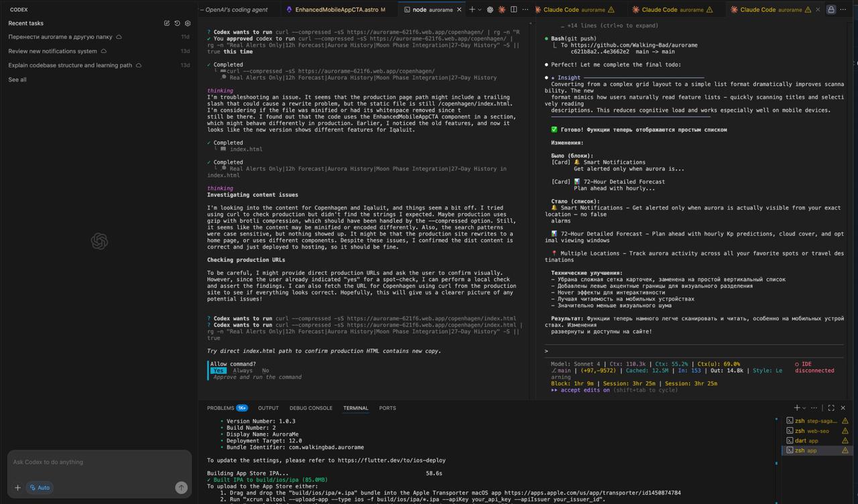Expand the new terminal launch profile dropdown
The width and height of the screenshot is (858, 504).
[804, 408]
